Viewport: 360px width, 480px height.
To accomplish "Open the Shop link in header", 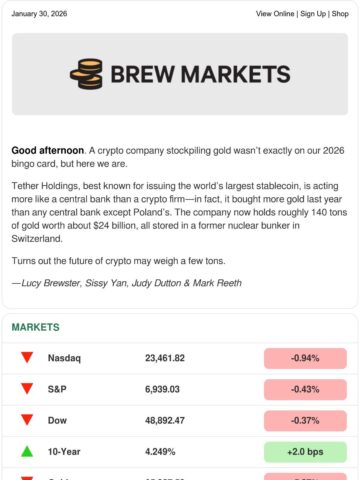I will [340, 14].
